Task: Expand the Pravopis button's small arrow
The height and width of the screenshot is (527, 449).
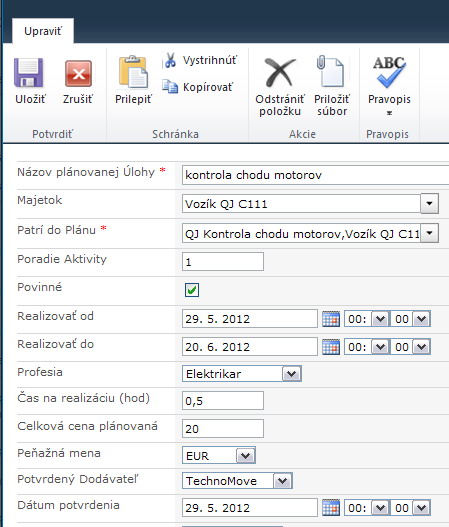Action: coord(389,113)
